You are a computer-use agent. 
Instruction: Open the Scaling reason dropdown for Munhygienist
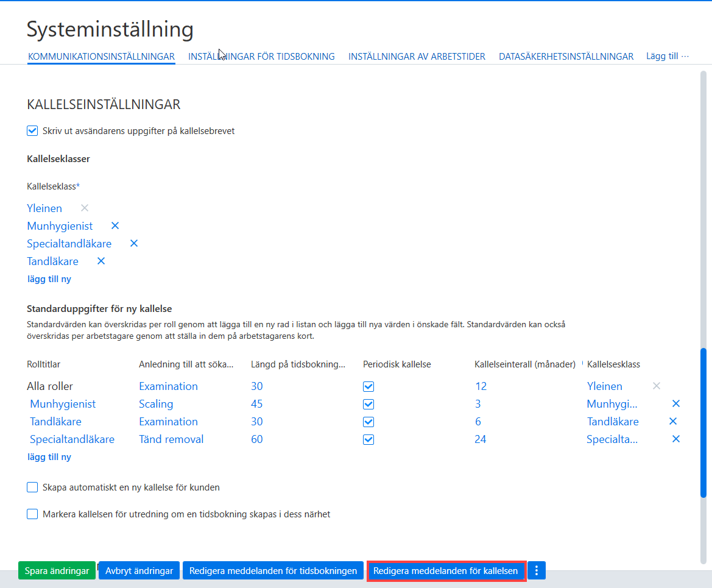pos(156,404)
